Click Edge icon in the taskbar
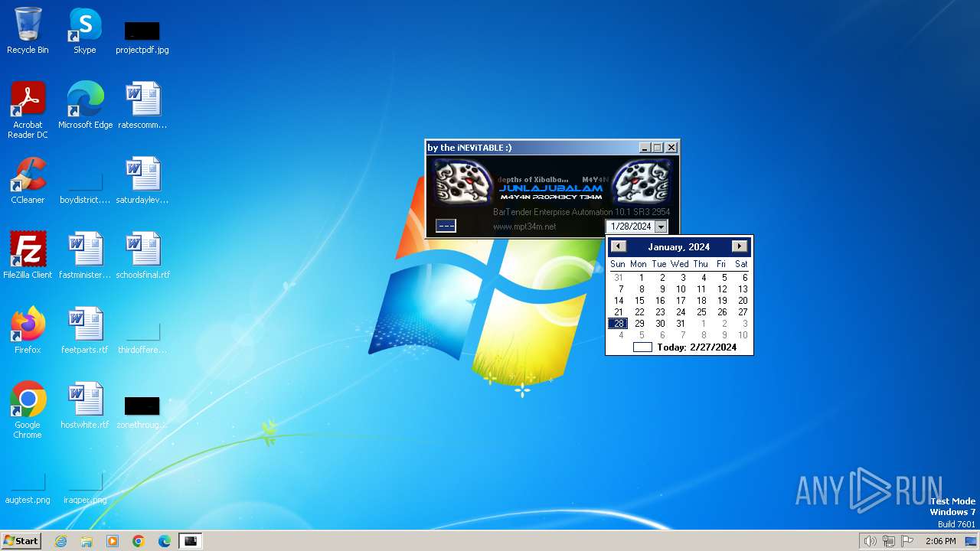The width and height of the screenshot is (980, 551). (165, 541)
